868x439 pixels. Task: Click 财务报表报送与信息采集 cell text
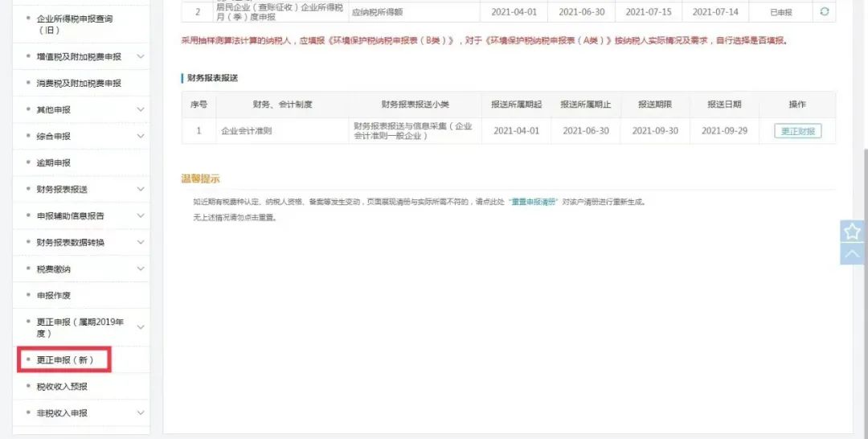(413, 130)
